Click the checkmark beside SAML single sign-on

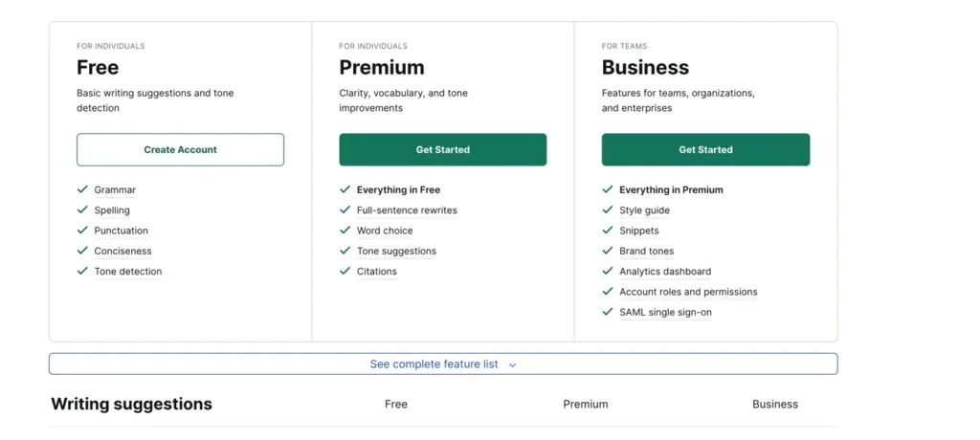pyautogui.click(x=608, y=312)
